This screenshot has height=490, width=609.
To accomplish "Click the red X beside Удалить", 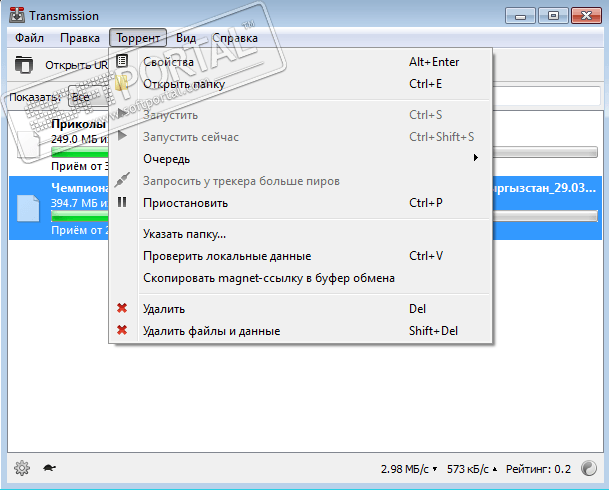I will click(122, 308).
